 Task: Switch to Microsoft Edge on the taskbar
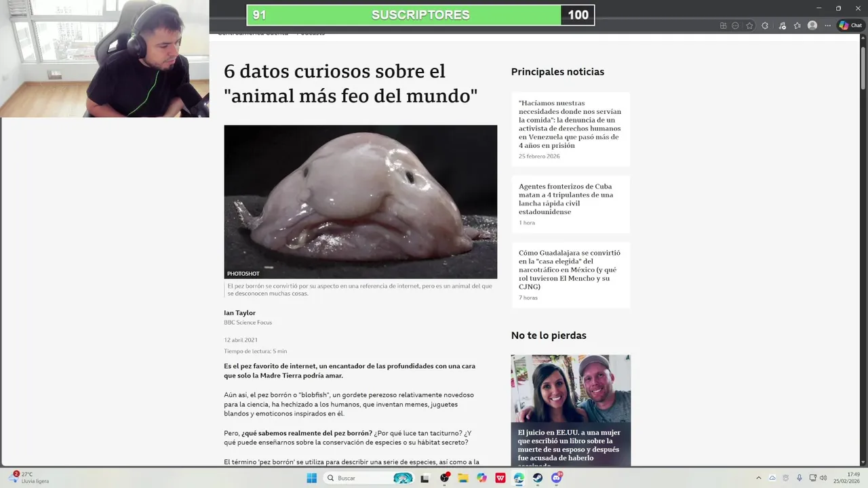tap(519, 478)
